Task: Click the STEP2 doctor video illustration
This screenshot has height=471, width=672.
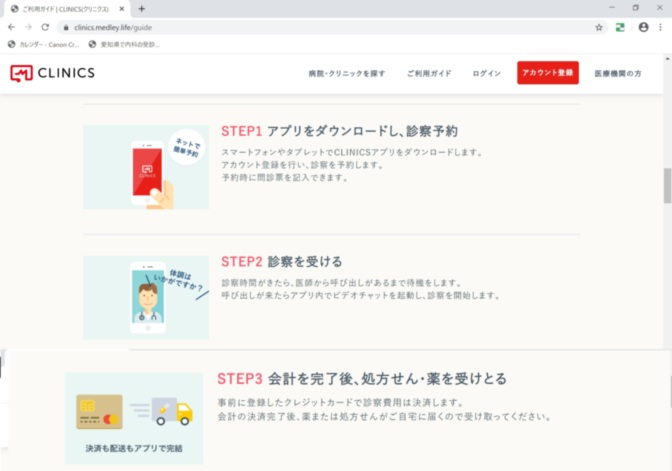Action: 146,297
